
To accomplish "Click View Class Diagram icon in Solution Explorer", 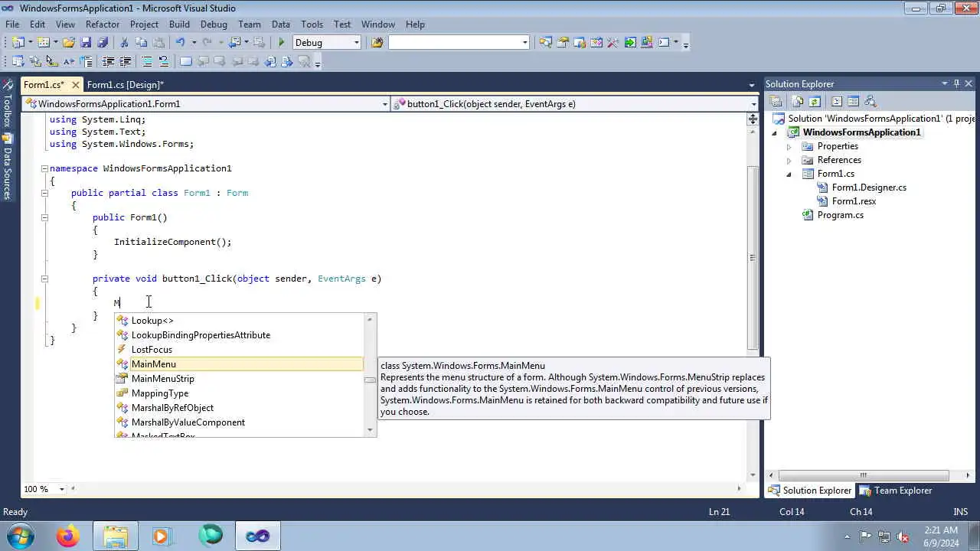I will coord(871,102).
